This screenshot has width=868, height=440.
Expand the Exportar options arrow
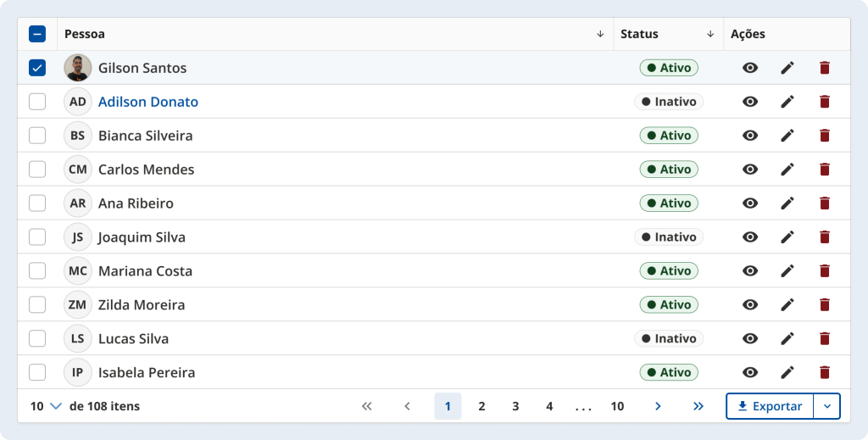coord(826,406)
